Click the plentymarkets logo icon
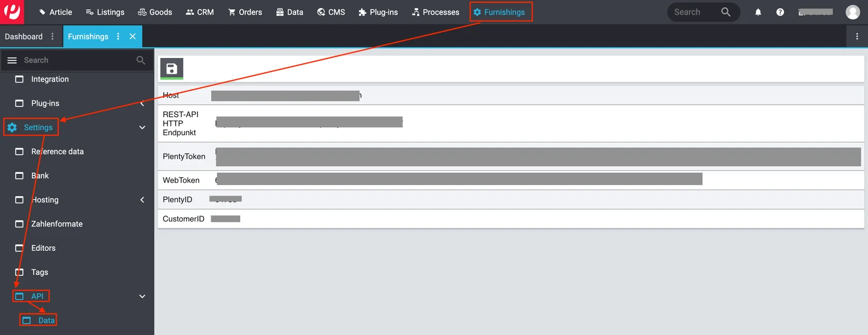Screen dimensions: 868x335 [x=12, y=12]
